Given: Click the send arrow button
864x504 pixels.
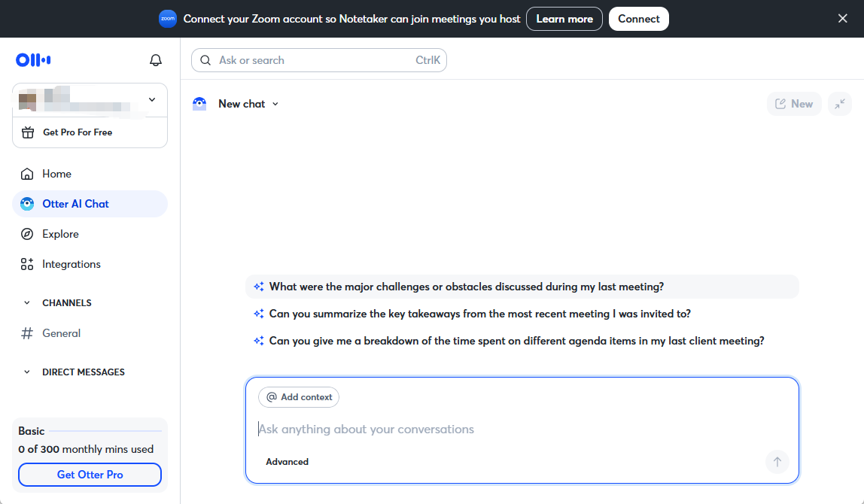Looking at the screenshot, I should (777, 462).
